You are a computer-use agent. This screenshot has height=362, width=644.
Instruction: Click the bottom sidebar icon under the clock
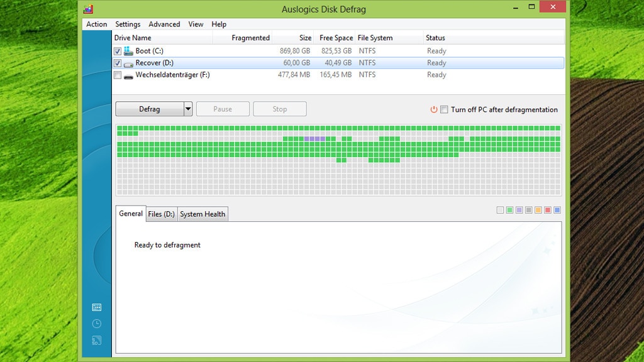[96, 341]
